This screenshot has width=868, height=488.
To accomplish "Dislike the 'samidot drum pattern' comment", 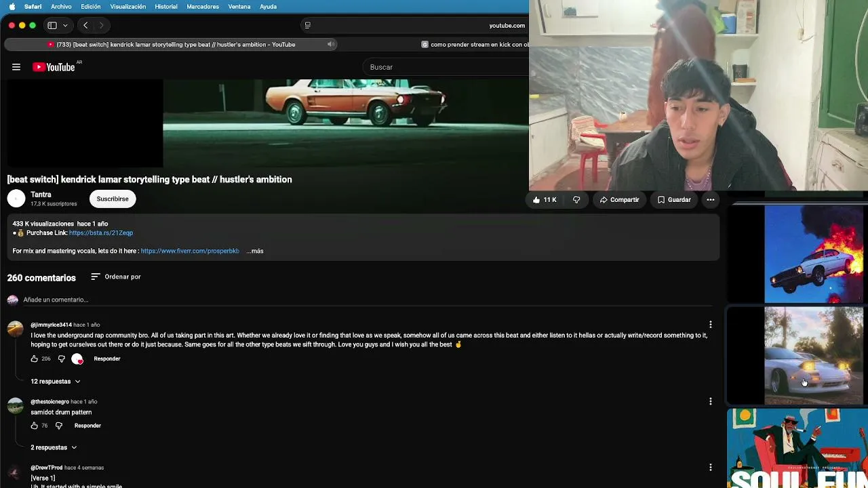I will [x=59, y=426].
